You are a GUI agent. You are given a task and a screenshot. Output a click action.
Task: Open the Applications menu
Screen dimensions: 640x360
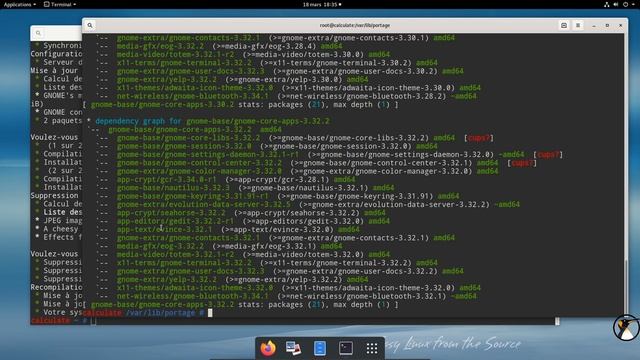[20, 4]
